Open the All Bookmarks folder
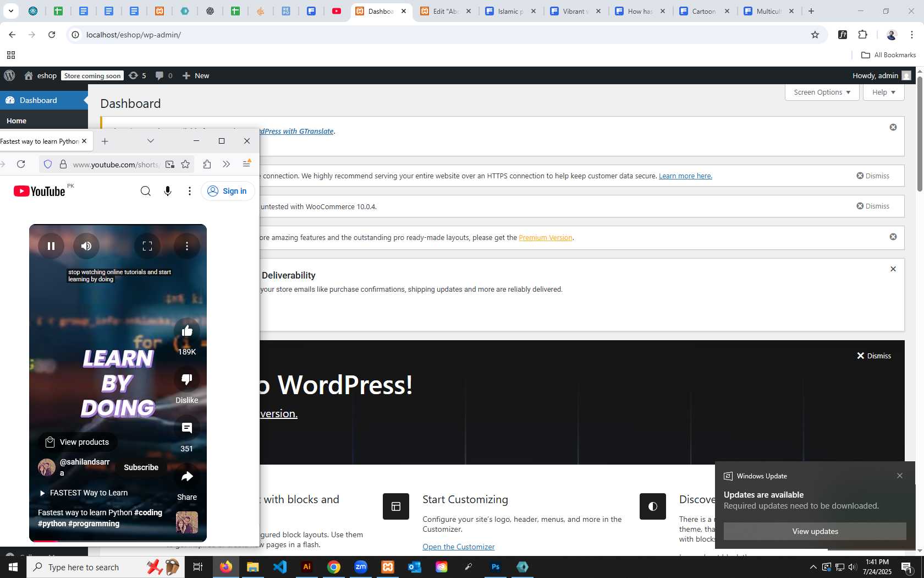 pos(888,55)
